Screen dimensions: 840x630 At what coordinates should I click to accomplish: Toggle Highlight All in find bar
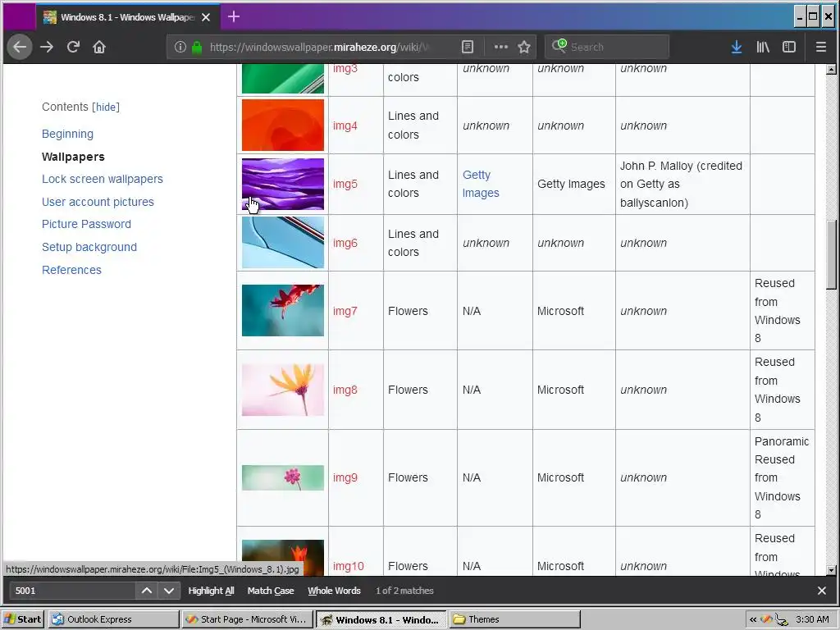(x=211, y=591)
